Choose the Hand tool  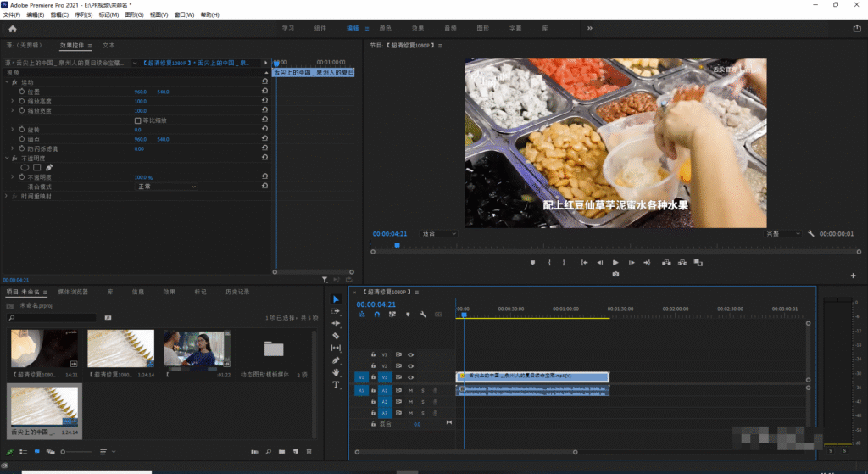point(336,372)
